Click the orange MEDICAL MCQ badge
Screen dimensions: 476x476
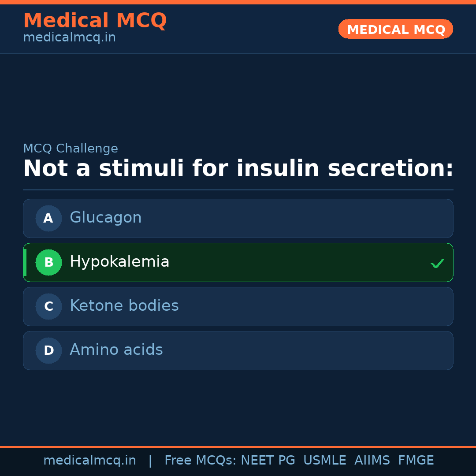coord(396,29)
